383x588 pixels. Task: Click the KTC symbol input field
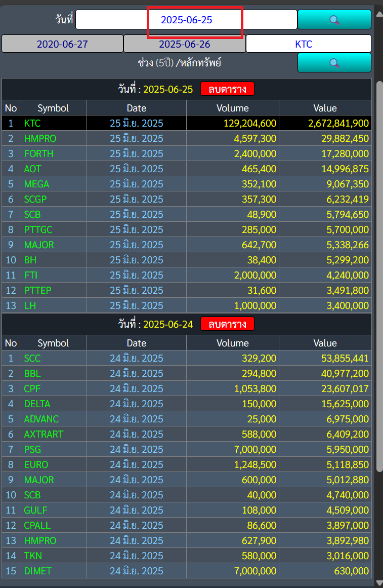[309, 44]
